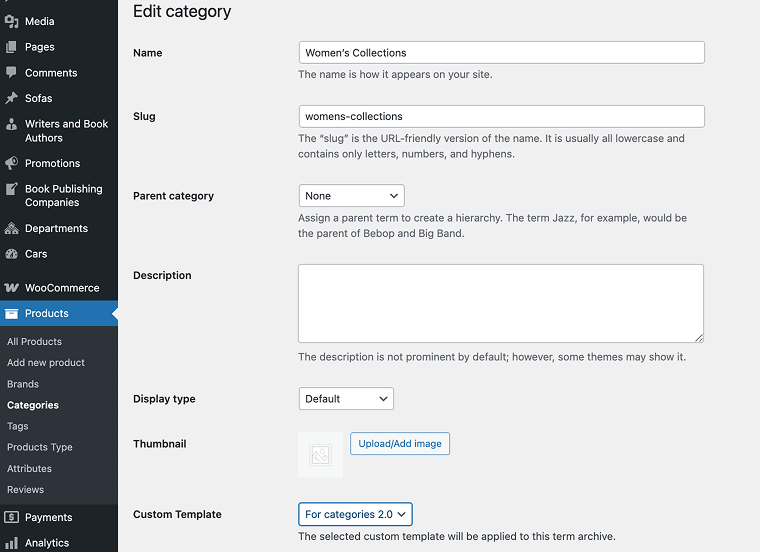The image size is (760, 552).
Task: Go to Add new product submenu
Action: (46, 363)
